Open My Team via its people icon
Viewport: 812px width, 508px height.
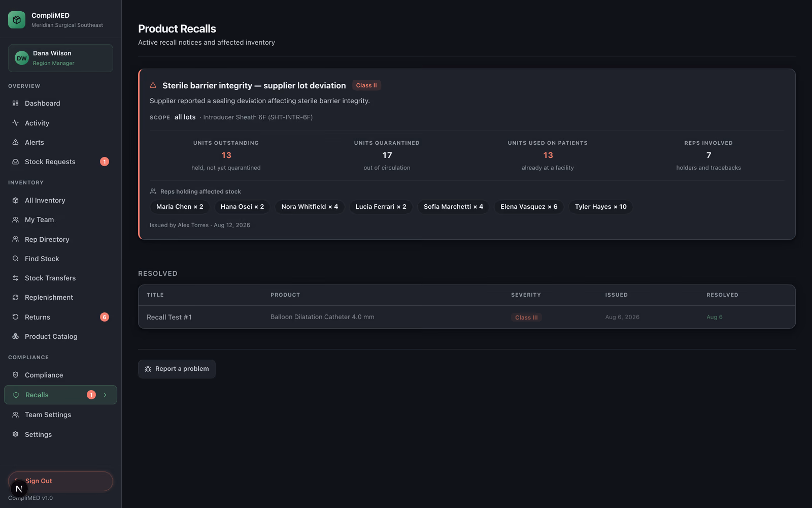15,219
